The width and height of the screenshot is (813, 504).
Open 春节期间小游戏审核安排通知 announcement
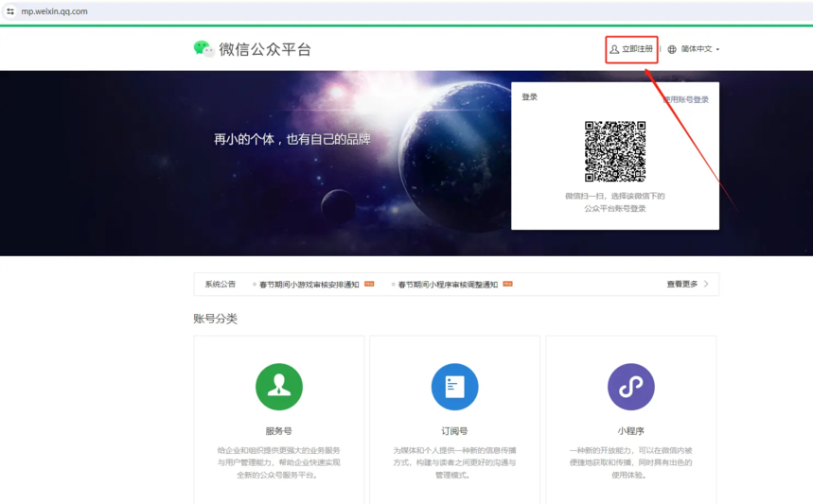(x=309, y=285)
